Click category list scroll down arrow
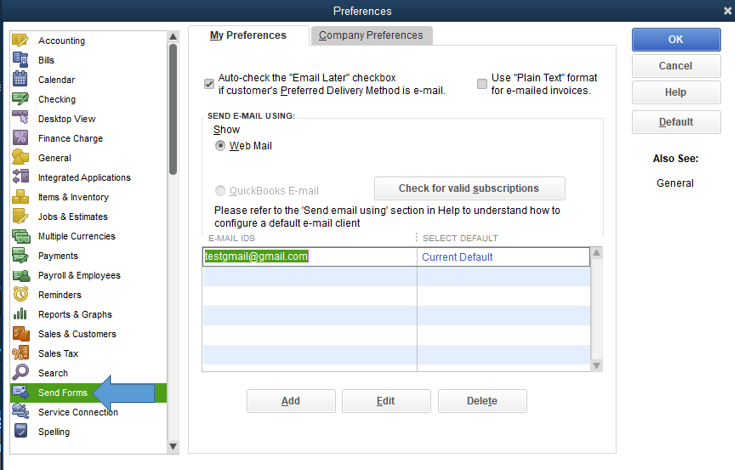This screenshot has height=470, width=735. [x=173, y=447]
